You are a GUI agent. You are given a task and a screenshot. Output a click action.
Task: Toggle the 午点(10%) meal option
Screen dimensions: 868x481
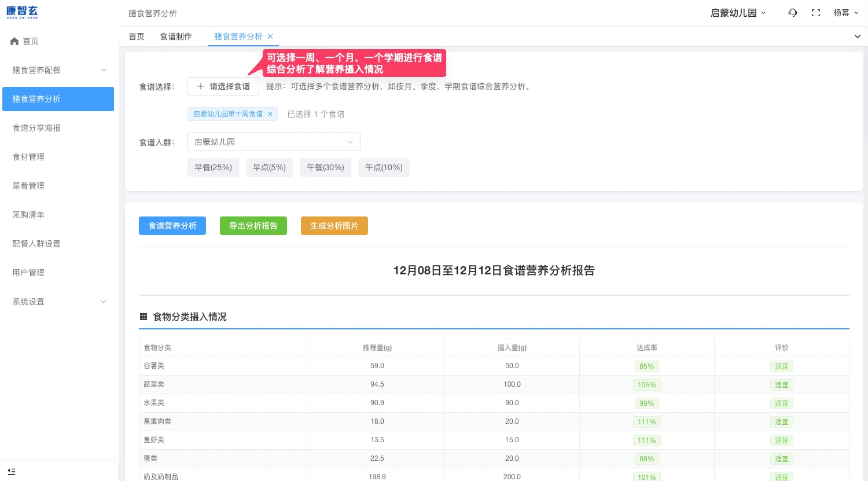point(384,167)
